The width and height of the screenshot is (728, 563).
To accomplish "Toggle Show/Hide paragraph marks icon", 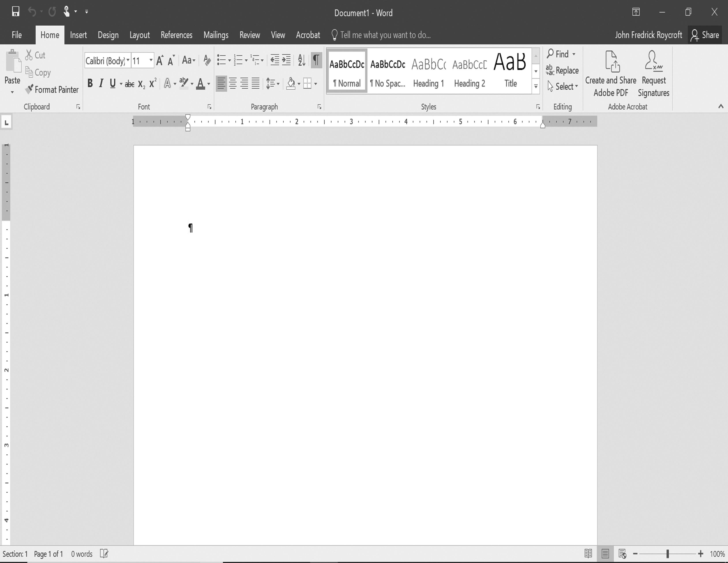I will [317, 60].
